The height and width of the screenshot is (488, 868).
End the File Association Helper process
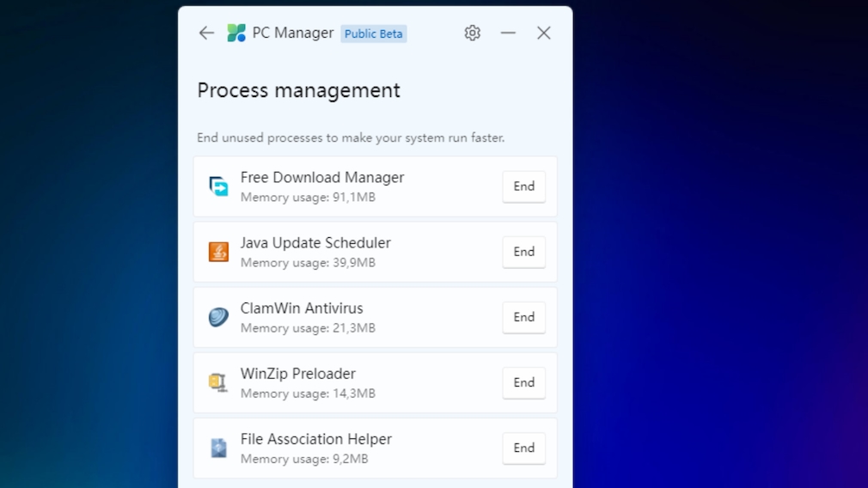coord(523,448)
